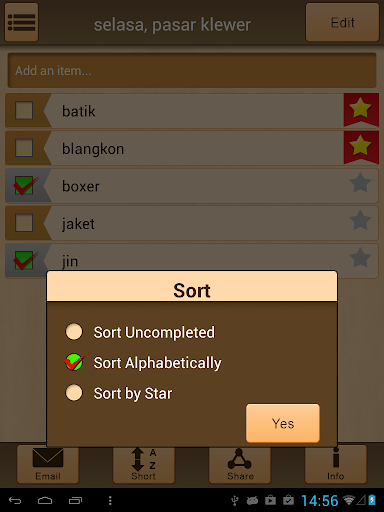Select Sort Alphabetically radio option
Viewport: 384px width, 512px height.
[74, 362]
